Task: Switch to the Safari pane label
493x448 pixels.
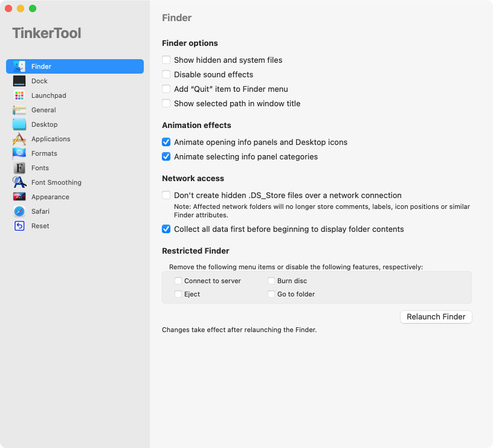Action: pyautogui.click(x=40, y=211)
